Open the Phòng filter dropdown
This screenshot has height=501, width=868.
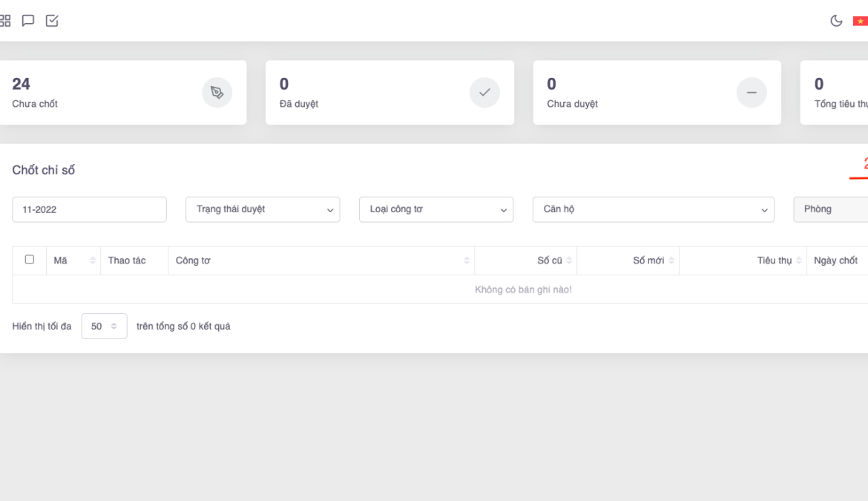831,209
